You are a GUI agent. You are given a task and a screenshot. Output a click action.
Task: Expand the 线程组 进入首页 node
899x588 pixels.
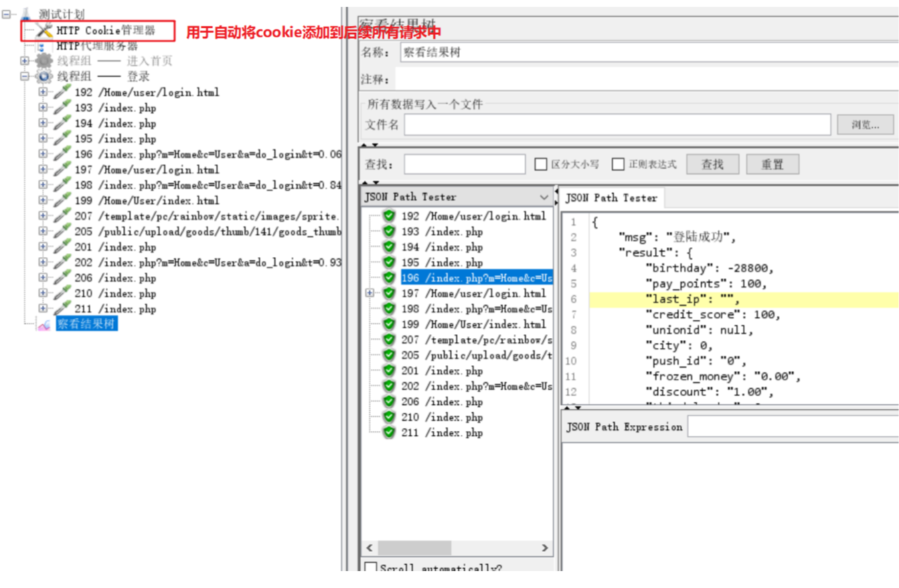[x=25, y=61]
